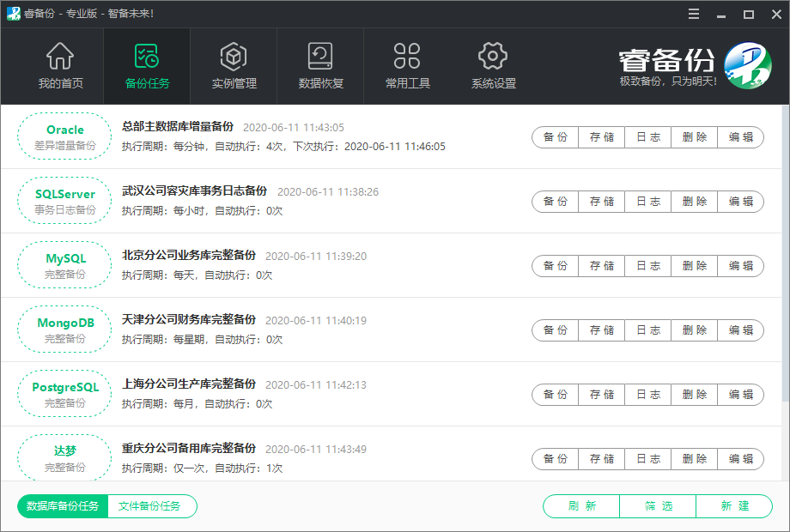Viewport: 790px width, 532px height.
Task: Click 编辑 for 重庆分公司备用库完整备份
Action: tap(740, 460)
